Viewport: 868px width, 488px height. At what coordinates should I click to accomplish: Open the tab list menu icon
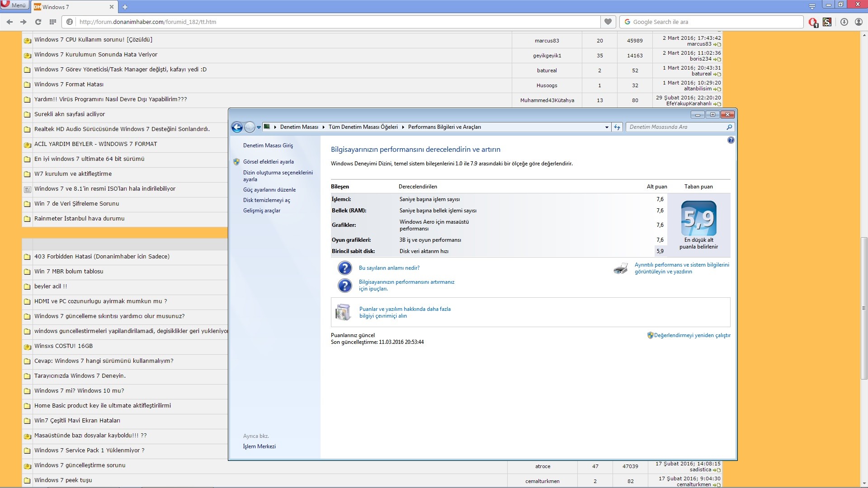tap(812, 6)
